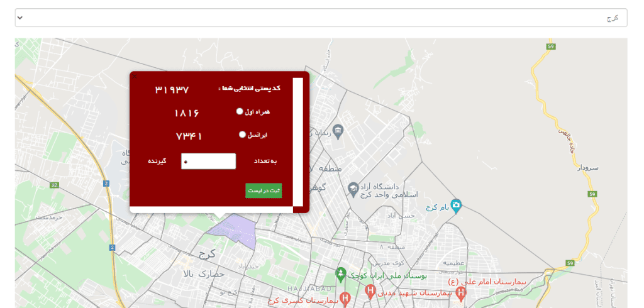The image size is (644, 308).
Task: Click hospital marker for بیمارستان شهید مدنی
Action: [x=370, y=292]
